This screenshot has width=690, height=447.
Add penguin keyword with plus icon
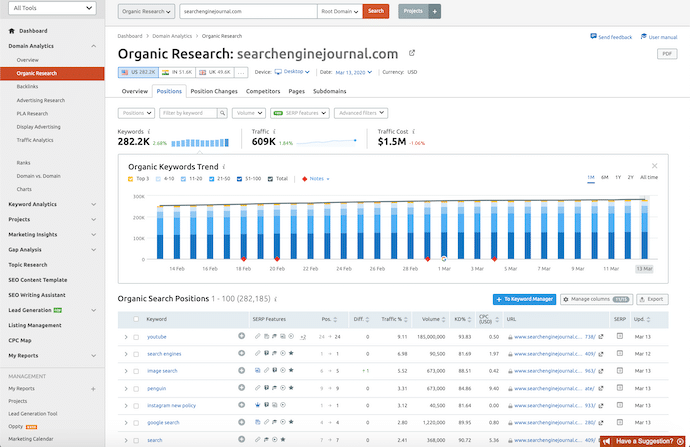click(242, 388)
